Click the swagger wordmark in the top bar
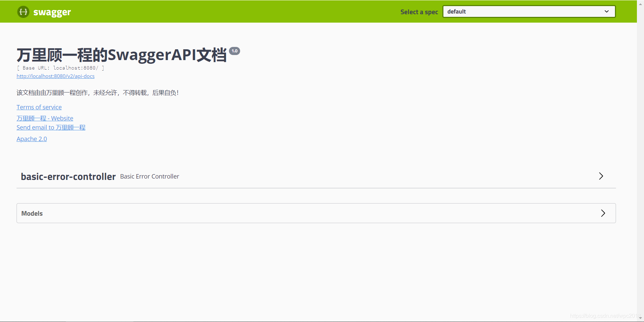Image resolution: width=644 pixels, height=322 pixels. pyautogui.click(x=52, y=12)
